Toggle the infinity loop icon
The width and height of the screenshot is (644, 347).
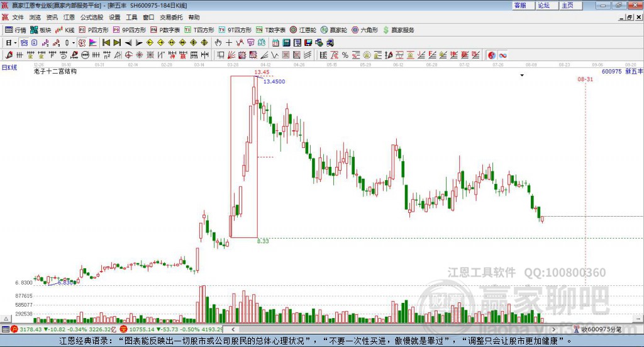[x=502, y=55]
